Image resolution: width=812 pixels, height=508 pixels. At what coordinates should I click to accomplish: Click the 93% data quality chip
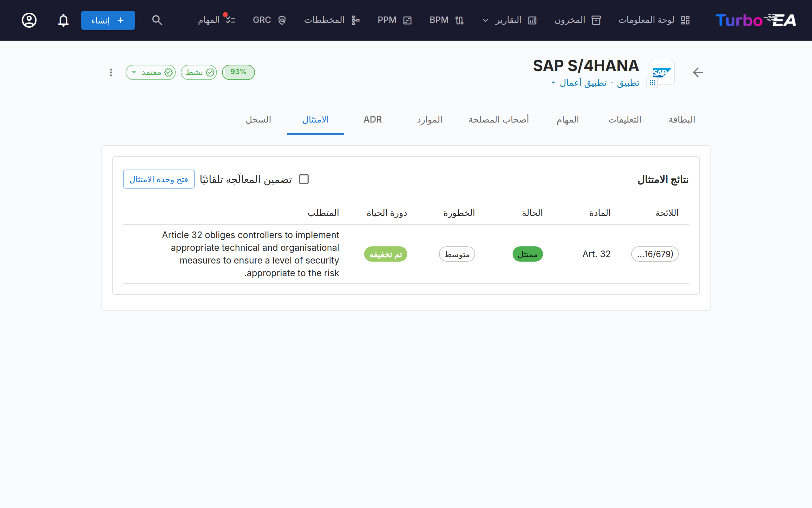[238, 72]
